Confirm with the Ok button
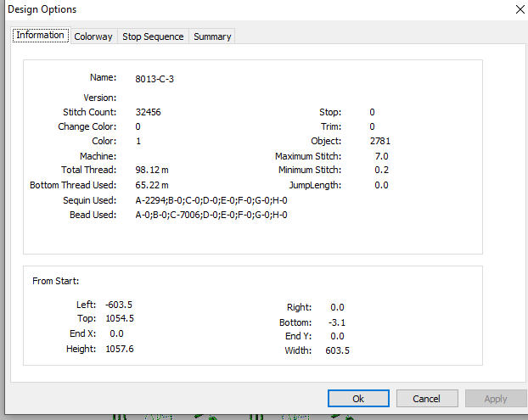The height and width of the screenshot is (420, 528). [x=358, y=399]
